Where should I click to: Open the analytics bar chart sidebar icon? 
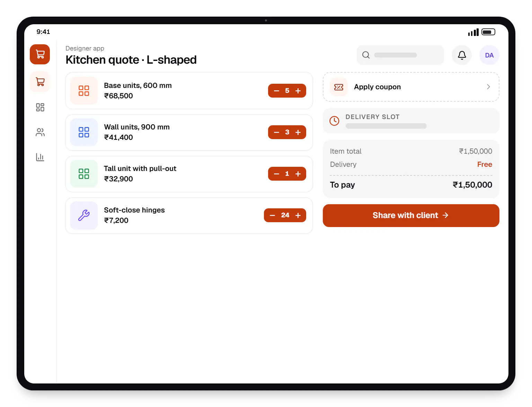coord(40,157)
